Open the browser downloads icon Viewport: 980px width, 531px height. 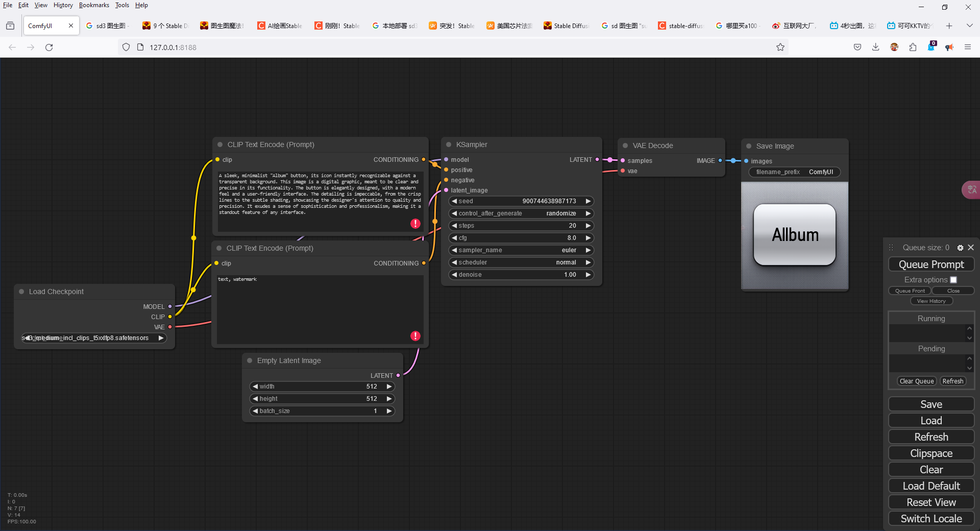point(876,47)
